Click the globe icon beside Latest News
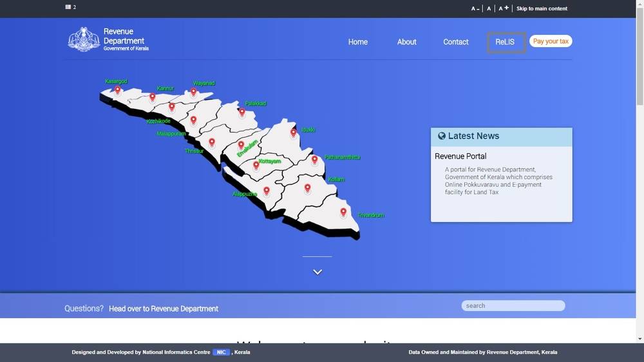Image resolution: width=644 pixels, height=362 pixels. tap(442, 136)
